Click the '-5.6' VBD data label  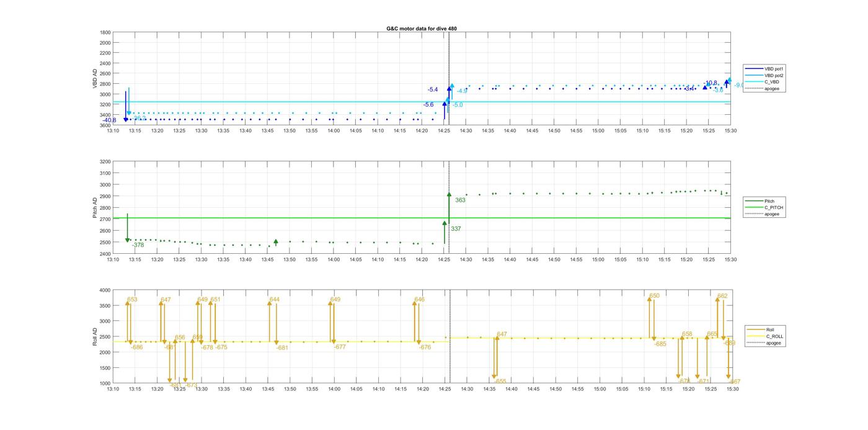(x=428, y=105)
